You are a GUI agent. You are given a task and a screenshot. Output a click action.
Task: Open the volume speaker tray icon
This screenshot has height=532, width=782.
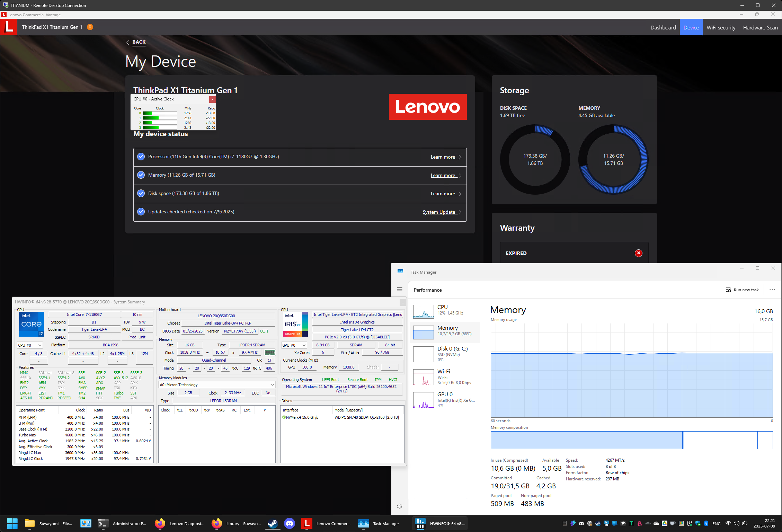click(x=736, y=523)
